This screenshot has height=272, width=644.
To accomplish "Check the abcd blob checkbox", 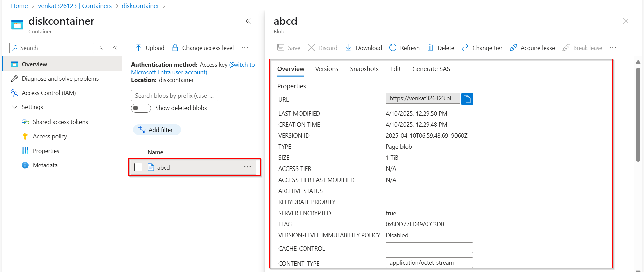I will (x=138, y=167).
